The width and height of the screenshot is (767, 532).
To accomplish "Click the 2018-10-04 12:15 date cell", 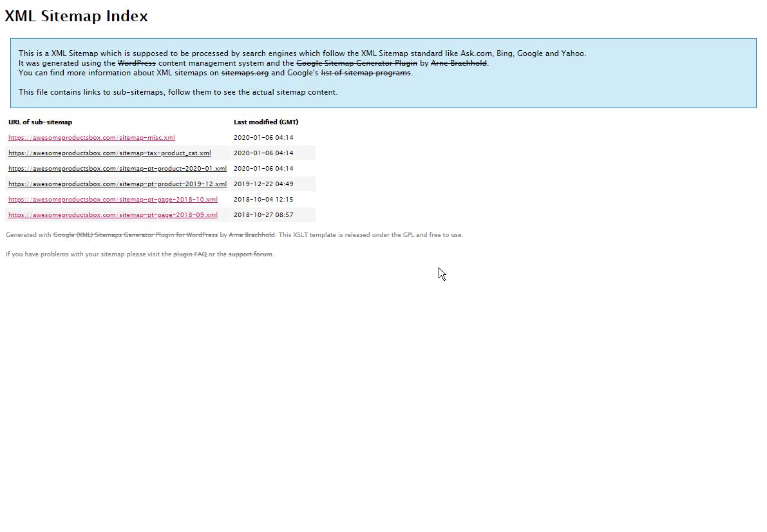I will (x=263, y=200).
